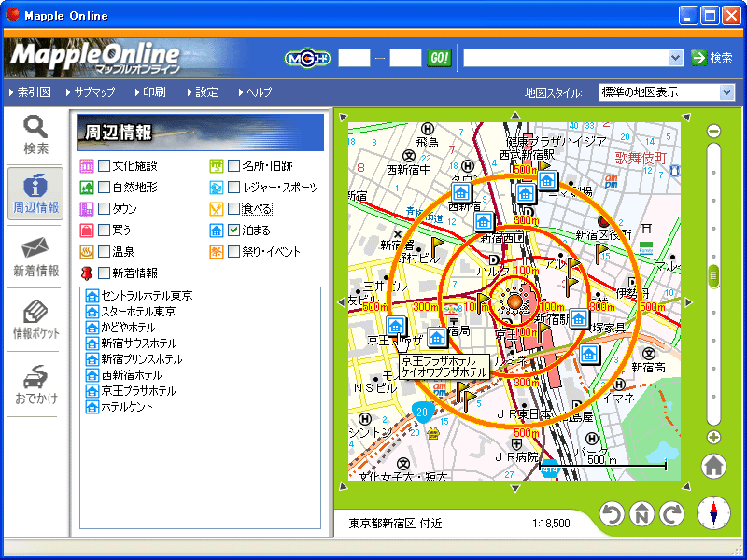Viewport: 747px width, 560px height.
Task: Click the 温泉 category icon
Action: click(x=87, y=251)
